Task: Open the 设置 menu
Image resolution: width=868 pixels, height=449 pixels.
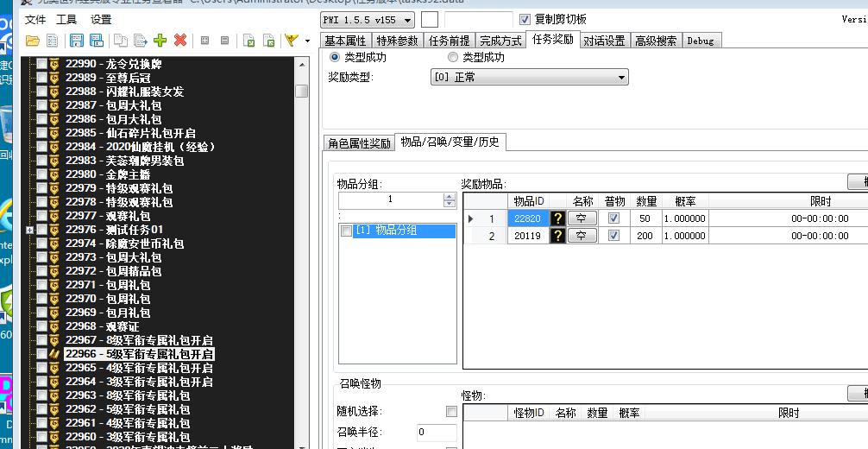Action: 101,19
